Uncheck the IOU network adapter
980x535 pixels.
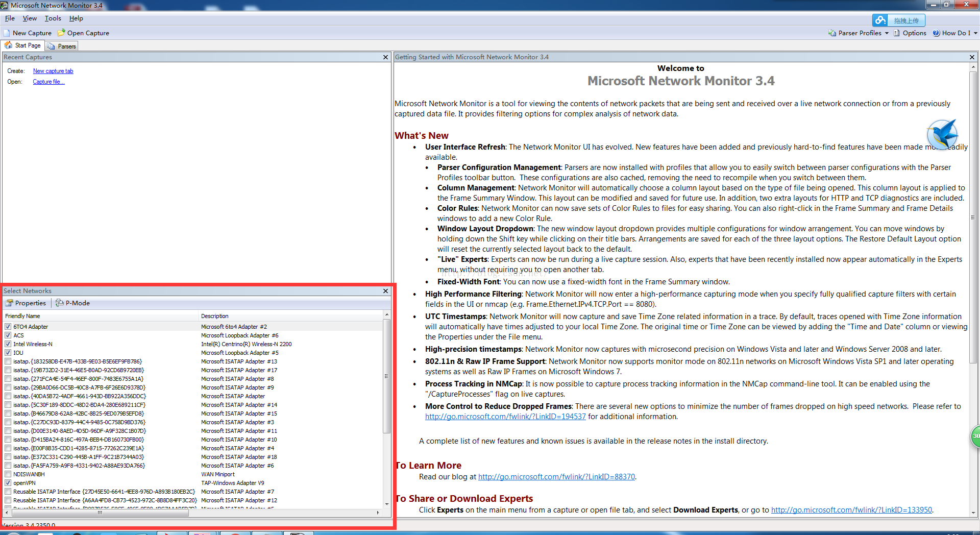point(8,353)
